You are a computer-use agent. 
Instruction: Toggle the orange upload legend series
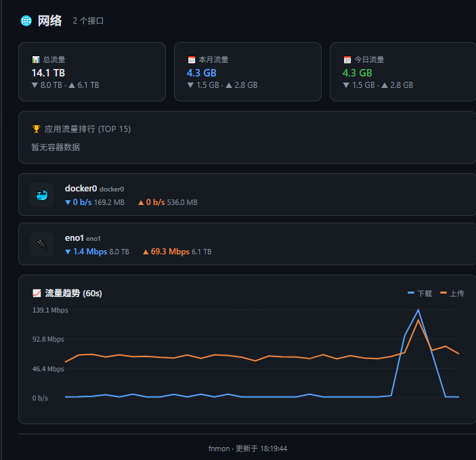coord(452,293)
